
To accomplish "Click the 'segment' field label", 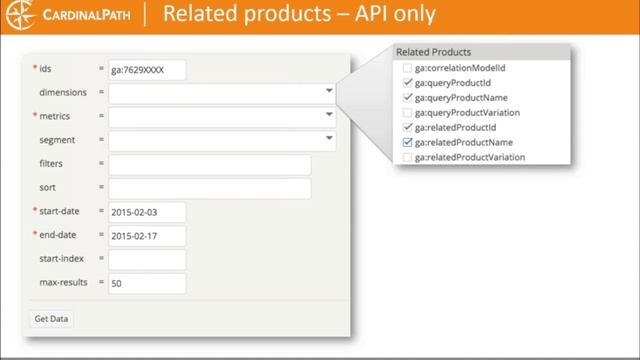I will (57, 140).
